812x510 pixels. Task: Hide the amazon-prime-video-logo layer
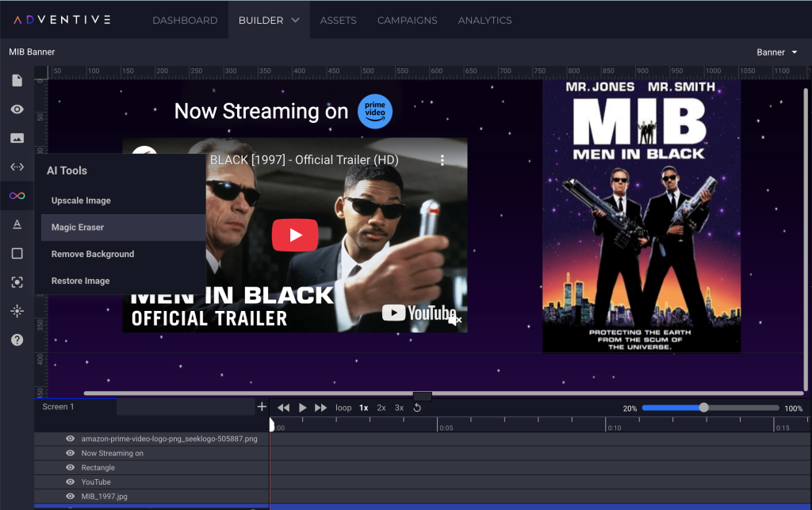pos(71,439)
